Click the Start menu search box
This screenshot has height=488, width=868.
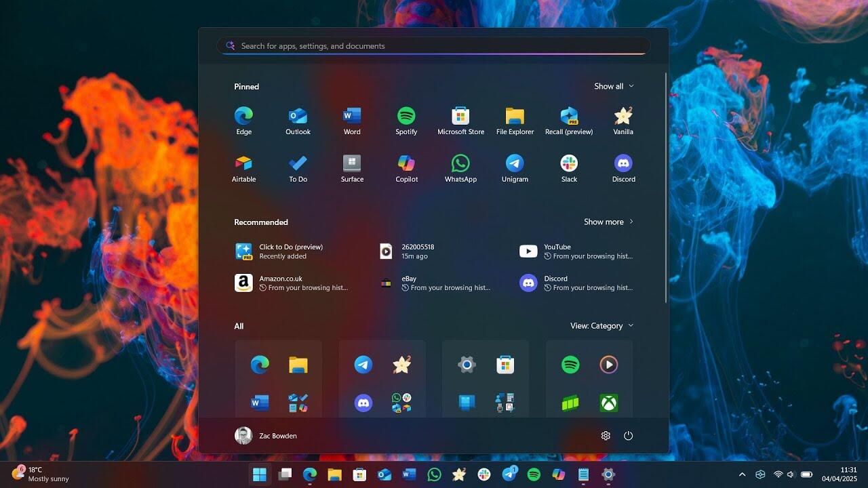(434, 46)
